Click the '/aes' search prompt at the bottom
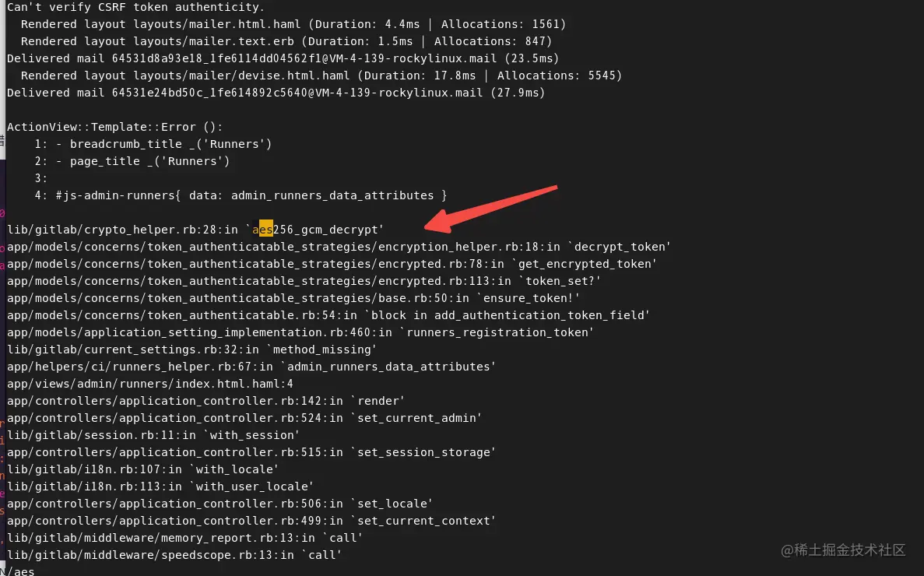The width and height of the screenshot is (924, 576). 20,571
